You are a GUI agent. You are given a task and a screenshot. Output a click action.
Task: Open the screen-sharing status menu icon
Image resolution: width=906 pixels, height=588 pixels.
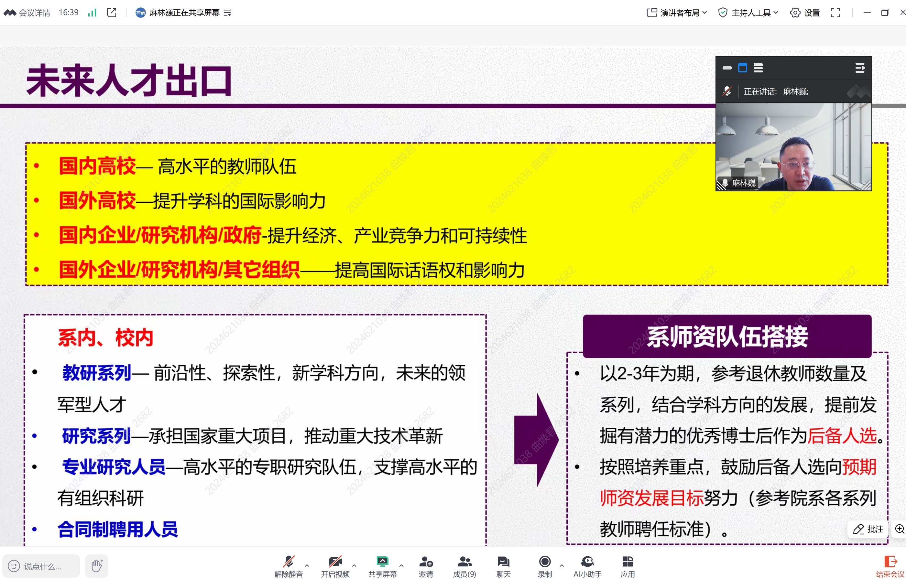click(228, 13)
